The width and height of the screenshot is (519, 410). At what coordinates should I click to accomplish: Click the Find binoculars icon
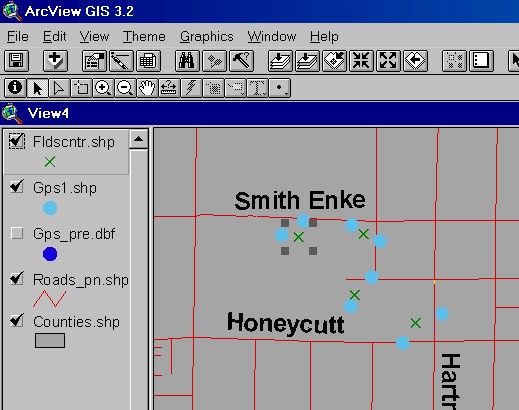(187, 61)
